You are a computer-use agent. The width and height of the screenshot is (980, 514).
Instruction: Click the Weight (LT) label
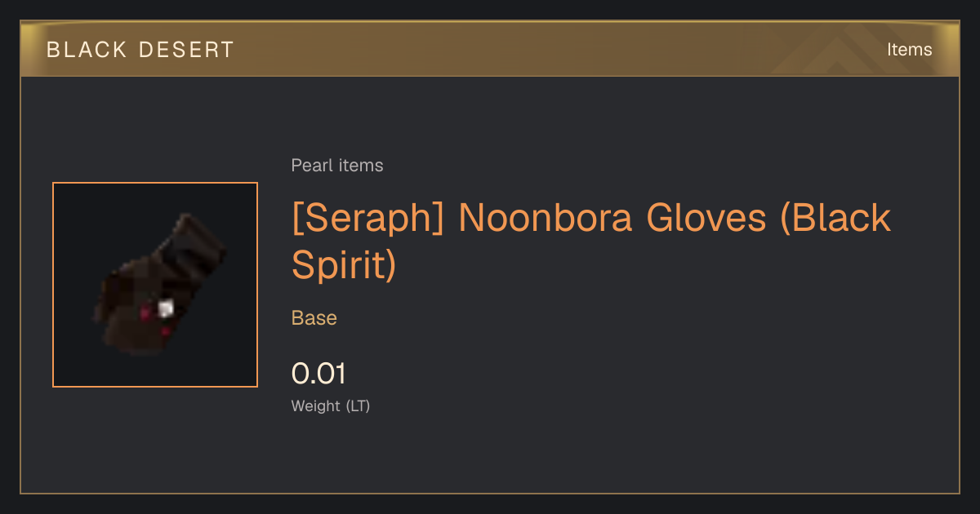331,405
